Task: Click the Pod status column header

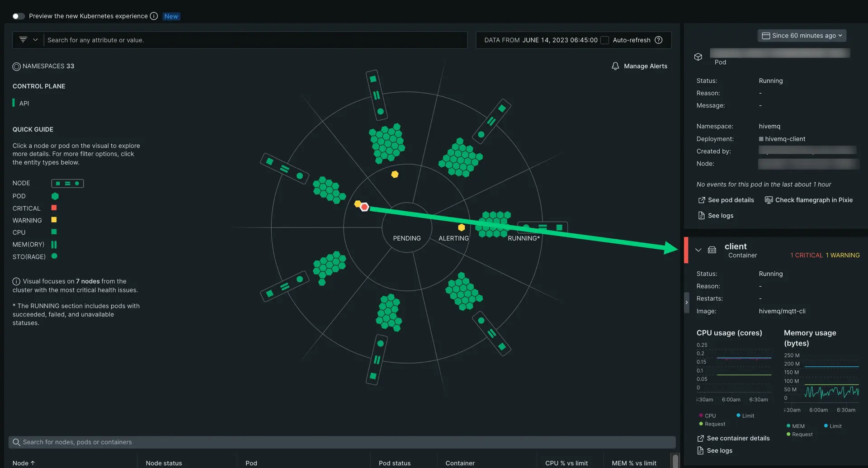Action: [x=394, y=463]
